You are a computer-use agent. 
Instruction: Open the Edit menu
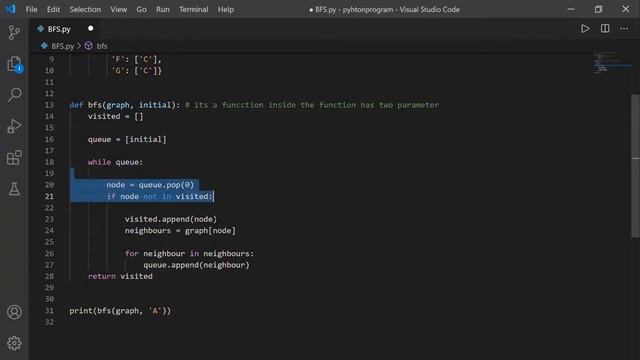[53, 9]
